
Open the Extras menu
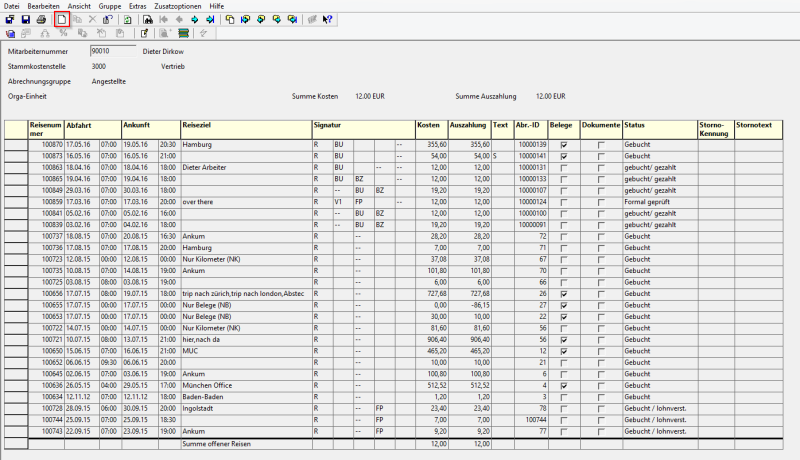[x=138, y=6]
